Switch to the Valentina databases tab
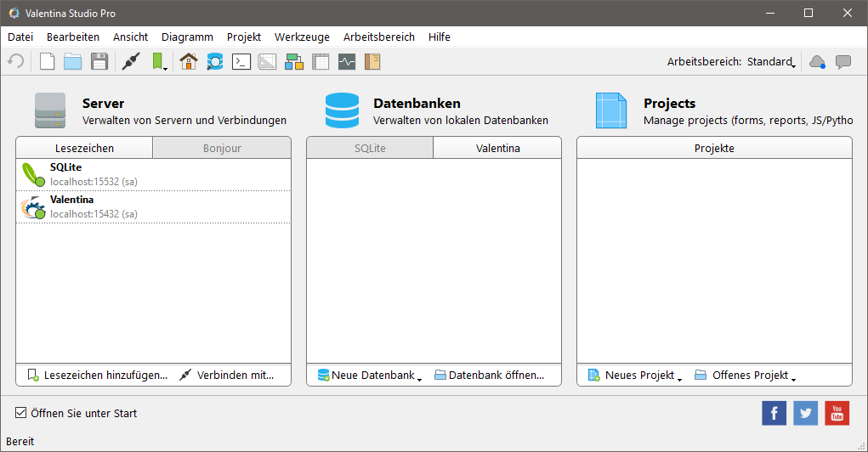The width and height of the screenshot is (868, 452). click(497, 149)
